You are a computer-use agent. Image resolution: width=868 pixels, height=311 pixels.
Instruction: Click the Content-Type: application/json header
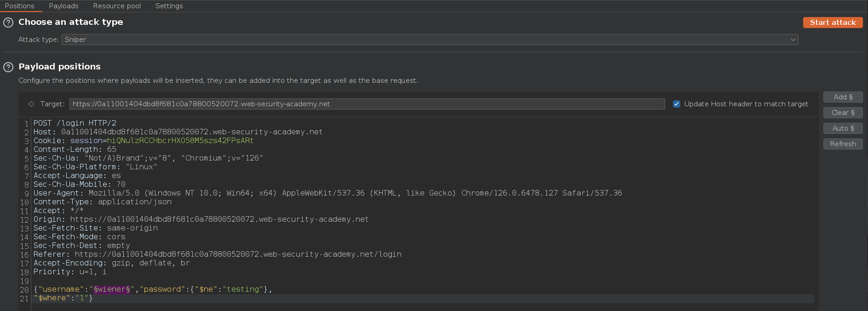(103, 202)
